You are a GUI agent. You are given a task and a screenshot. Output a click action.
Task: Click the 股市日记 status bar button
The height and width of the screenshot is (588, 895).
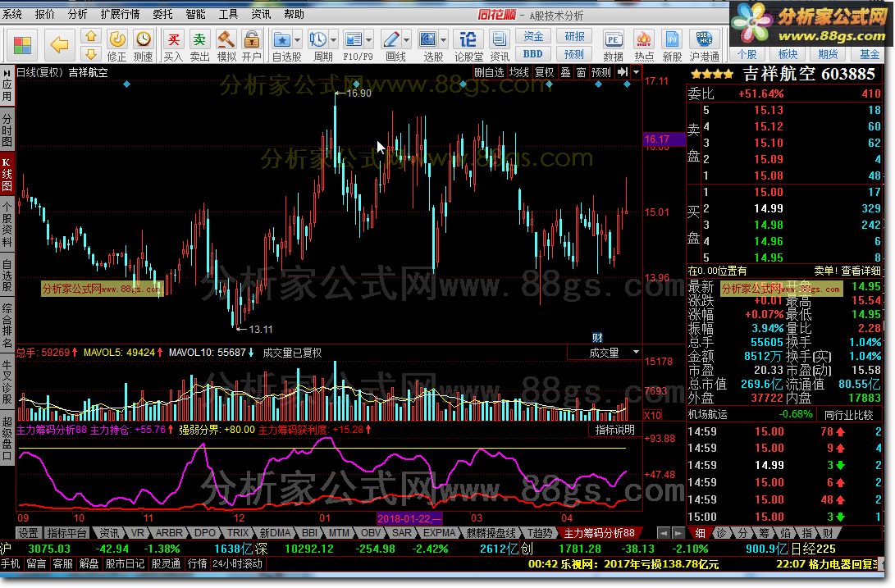(x=125, y=564)
